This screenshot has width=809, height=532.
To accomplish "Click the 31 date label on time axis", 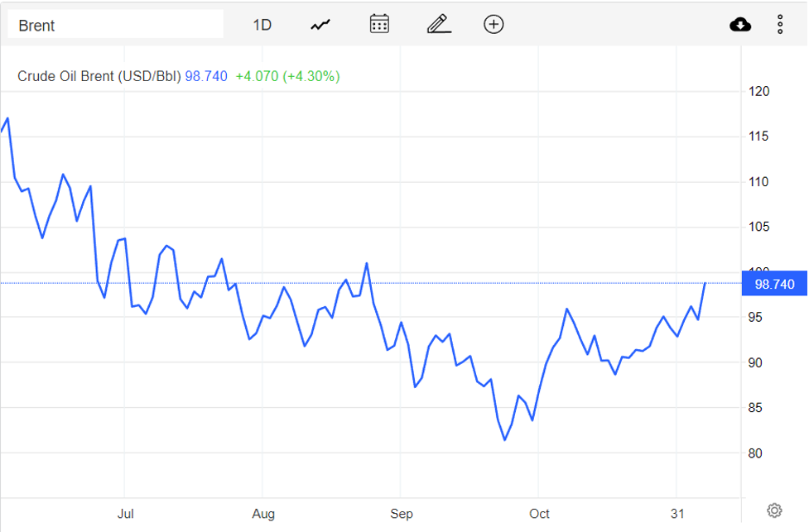I will tap(677, 514).
